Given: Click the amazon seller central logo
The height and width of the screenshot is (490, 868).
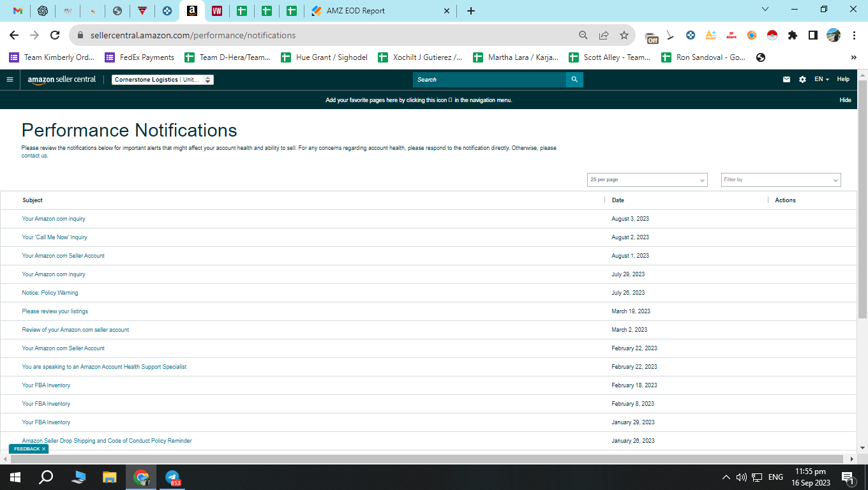Looking at the screenshot, I should [62, 80].
